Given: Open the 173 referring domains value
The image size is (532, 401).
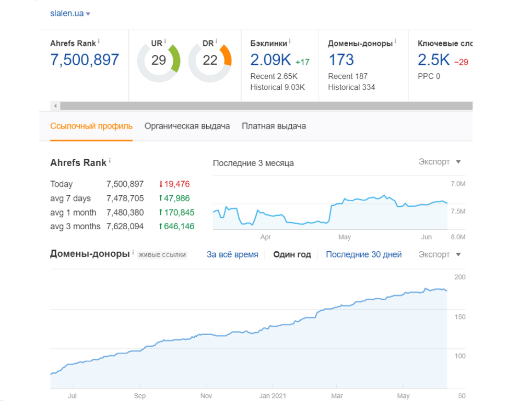Looking at the screenshot, I should [341, 60].
